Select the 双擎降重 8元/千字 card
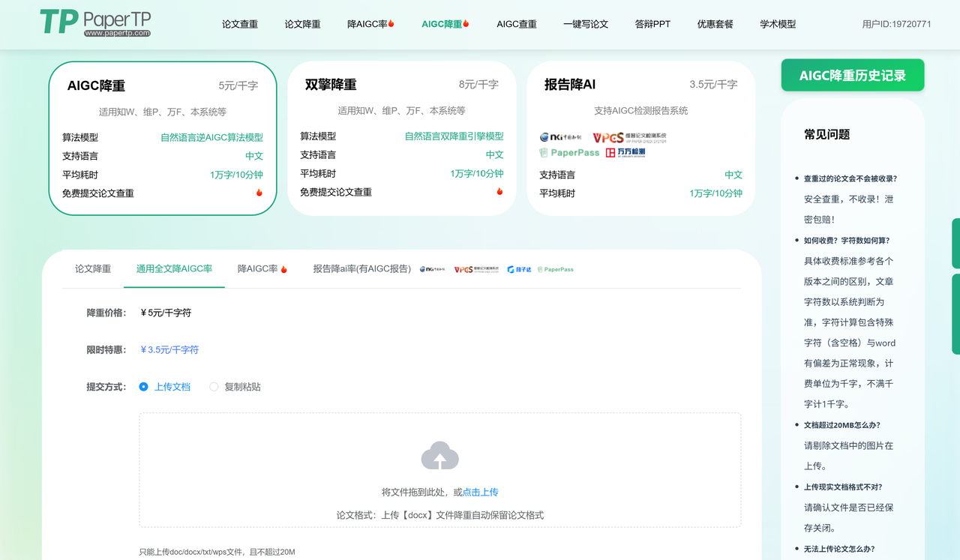 click(x=402, y=138)
